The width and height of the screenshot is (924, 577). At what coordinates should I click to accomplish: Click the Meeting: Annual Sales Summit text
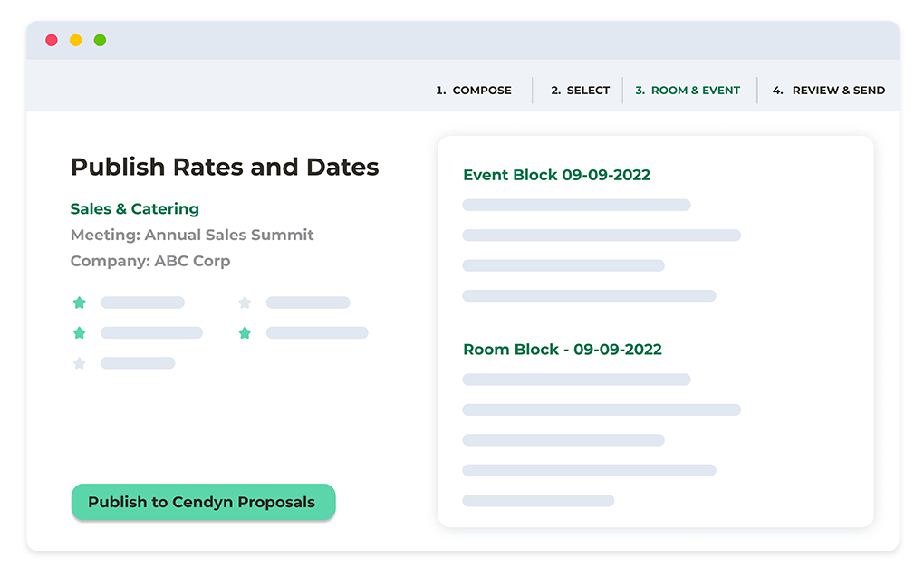click(192, 235)
